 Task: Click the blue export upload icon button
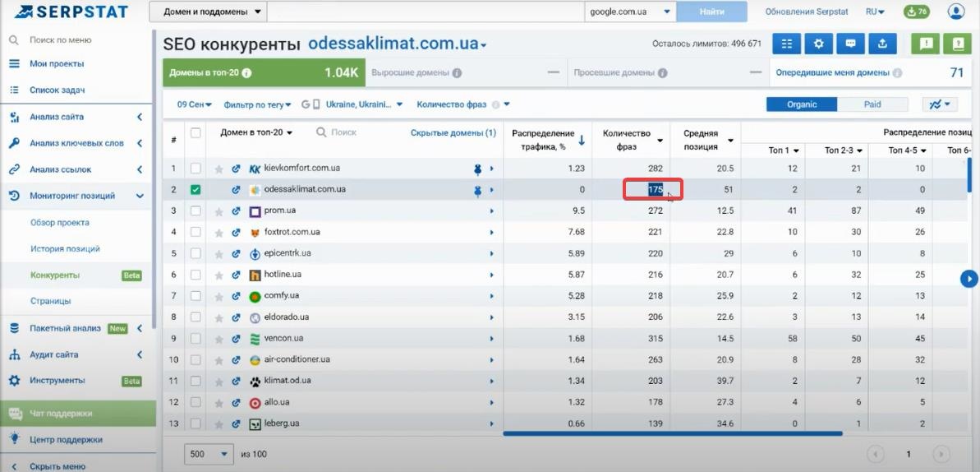(882, 44)
